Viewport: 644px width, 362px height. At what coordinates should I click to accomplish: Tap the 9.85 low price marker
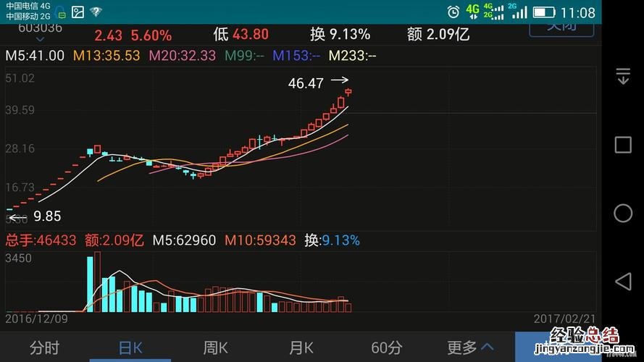click(x=47, y=216)
